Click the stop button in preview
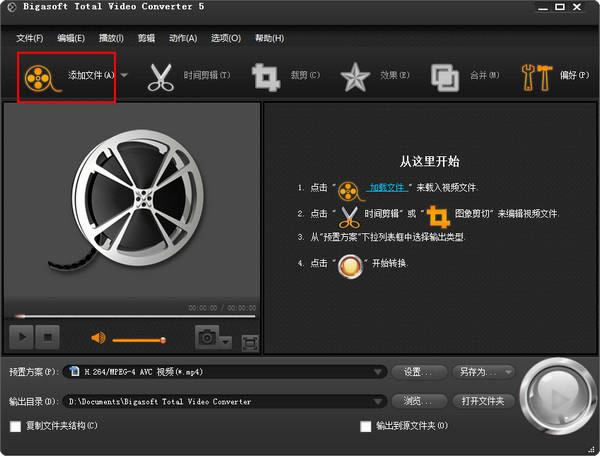The height and width of the screenshot is (456, 600). [47, 337]
